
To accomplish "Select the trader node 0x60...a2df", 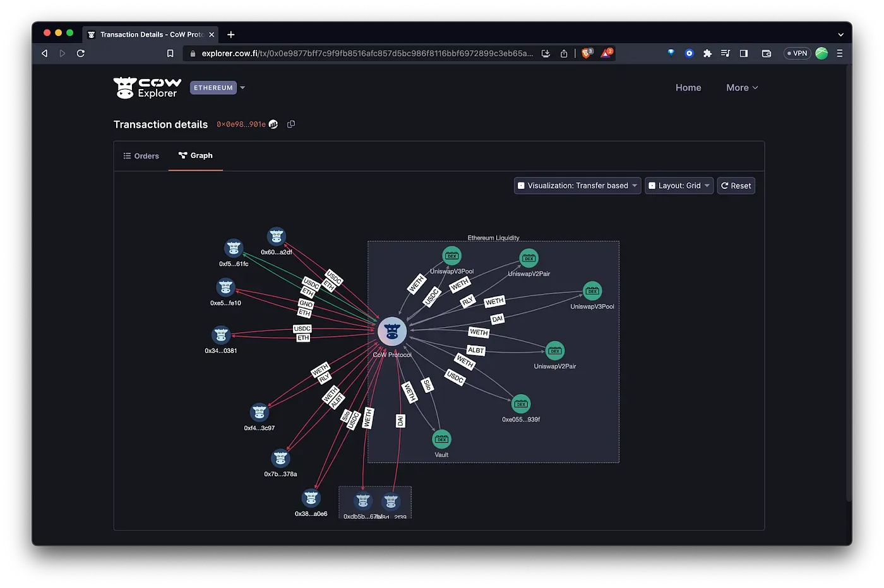I will click(277, 237).
